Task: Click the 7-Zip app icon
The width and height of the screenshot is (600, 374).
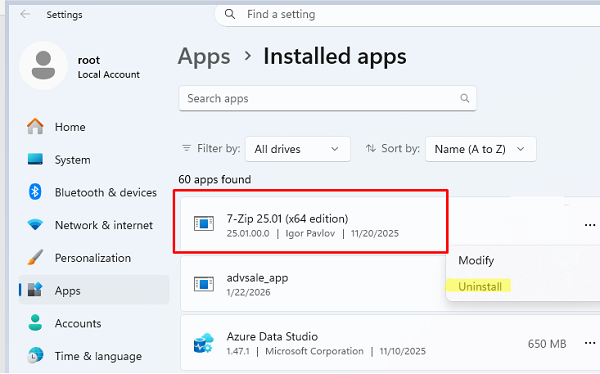Action: coord(204,223)
